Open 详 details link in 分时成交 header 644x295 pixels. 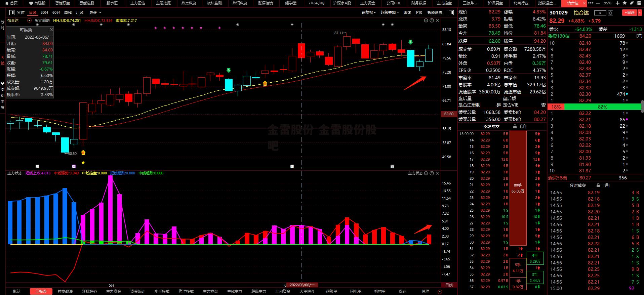point(607,185)
